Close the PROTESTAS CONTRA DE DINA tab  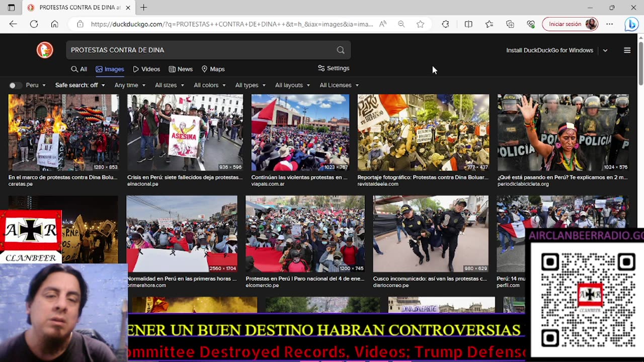[128, 8]
